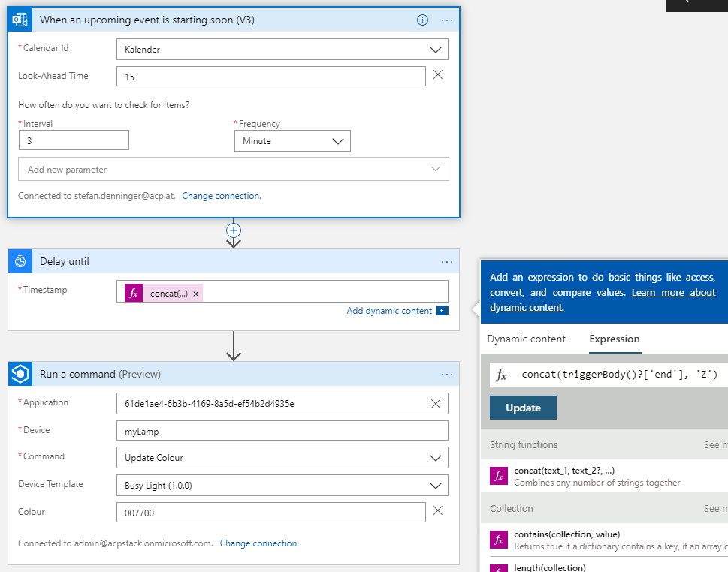Insert a new step with the plus icon
This screenshot has height=572, width=728.
pyautogui.click(x=234, y=230)
